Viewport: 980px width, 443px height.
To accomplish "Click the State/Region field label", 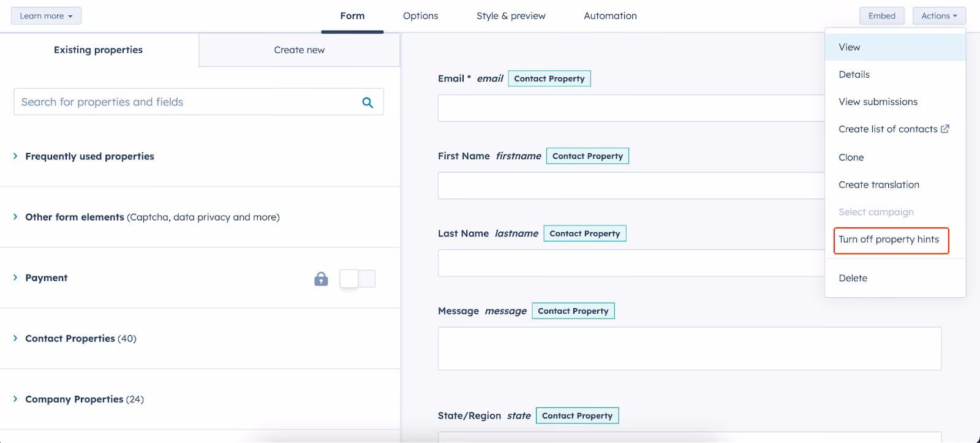I will (469, 415).
